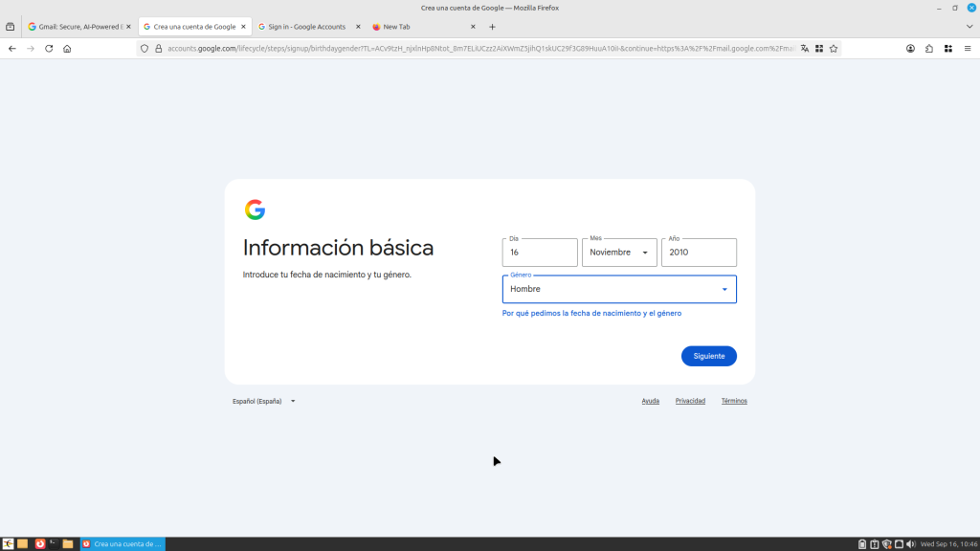Click the address bar URL
Viewport: 980px width, 551px height.
(480, 49)
